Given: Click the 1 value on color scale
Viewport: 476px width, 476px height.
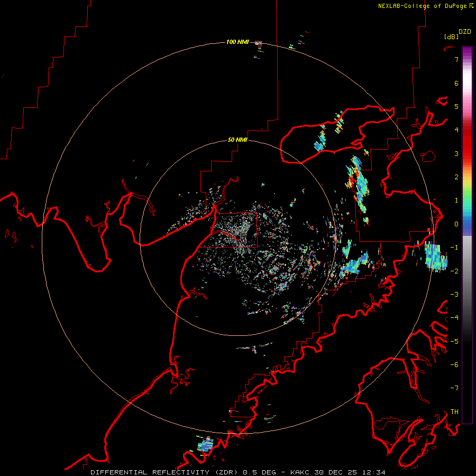Looking at the screenshot, I should coord(456,200).
